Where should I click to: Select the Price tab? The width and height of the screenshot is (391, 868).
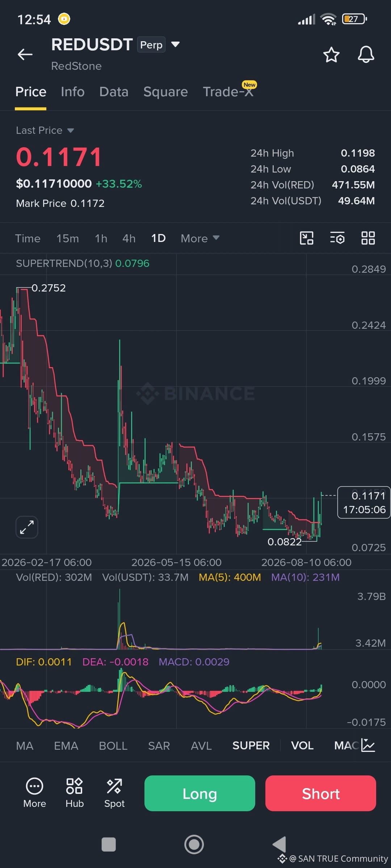(31, 92)
